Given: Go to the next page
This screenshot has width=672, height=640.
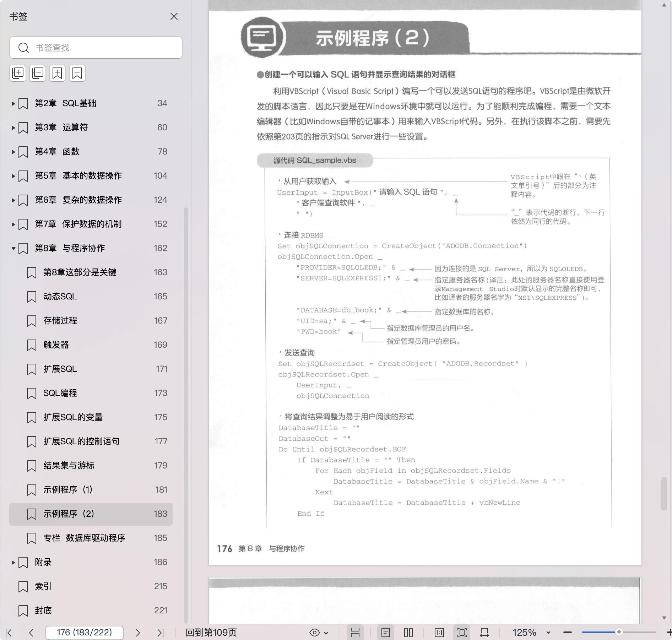Looking at the screenshot, I should [x=138, y=633].
